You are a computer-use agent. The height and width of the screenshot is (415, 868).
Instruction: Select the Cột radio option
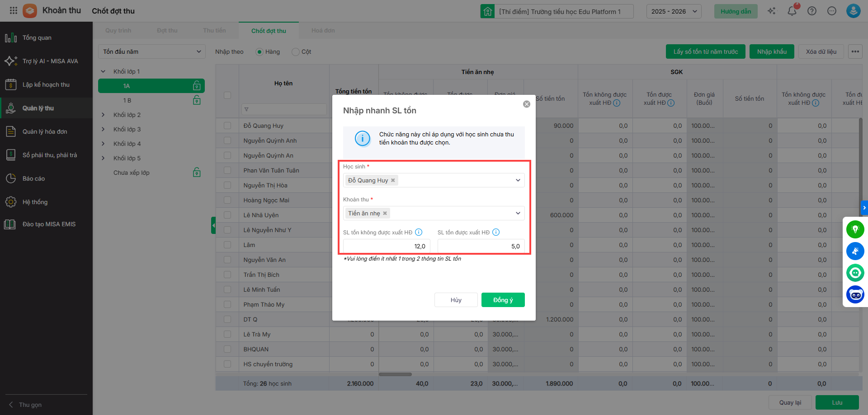[x=296, y=52]
